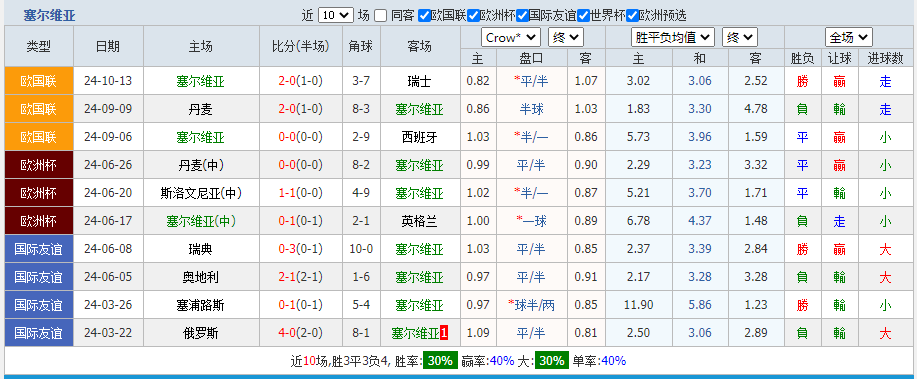Click 俄罗斯 home team name
The height and width of the screenshot is (379, 917).
click(201, 333)
